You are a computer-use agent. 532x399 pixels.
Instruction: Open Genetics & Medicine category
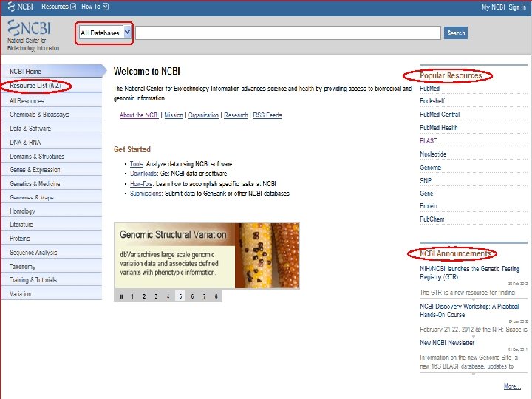52,183
